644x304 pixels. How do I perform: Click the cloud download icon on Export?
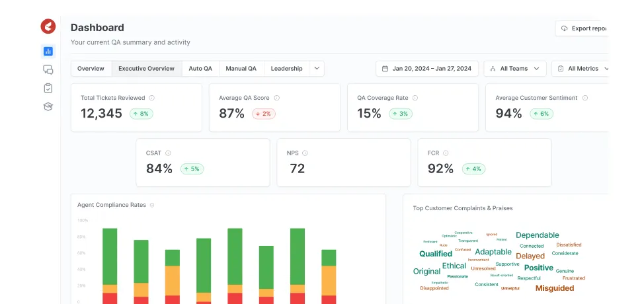tap(564, 28)
